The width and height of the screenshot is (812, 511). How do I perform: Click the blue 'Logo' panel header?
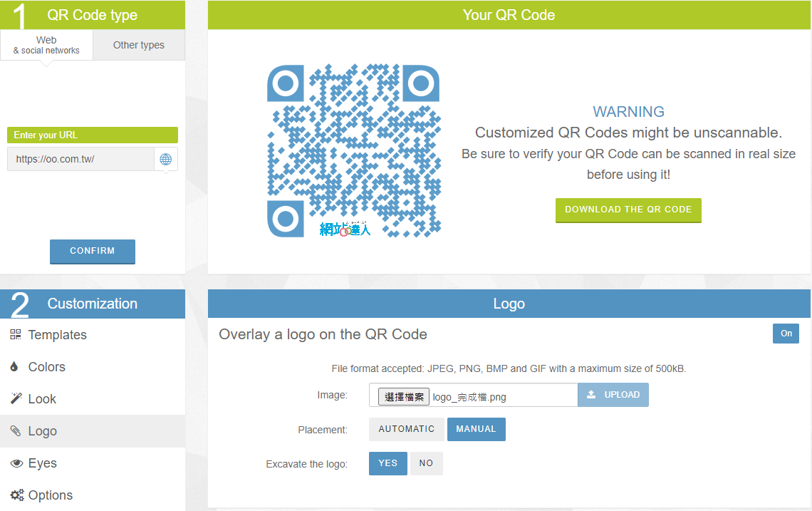pos(509,304)
